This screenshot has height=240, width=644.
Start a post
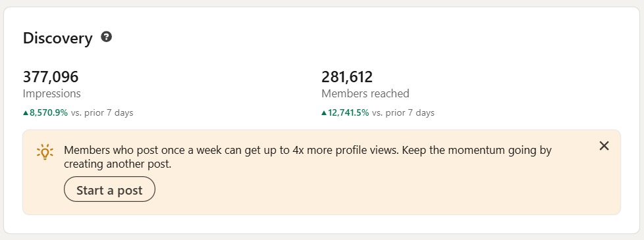coord(109,189)
